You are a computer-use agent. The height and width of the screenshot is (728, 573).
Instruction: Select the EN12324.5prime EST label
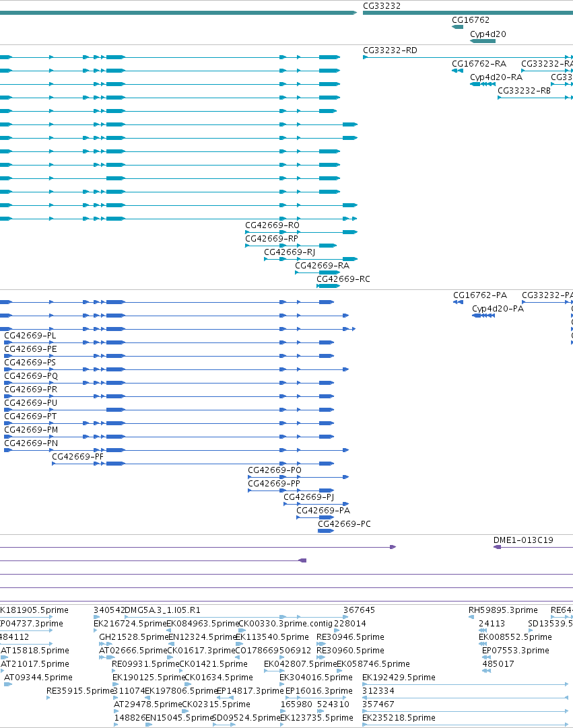[x=203, y=637]
